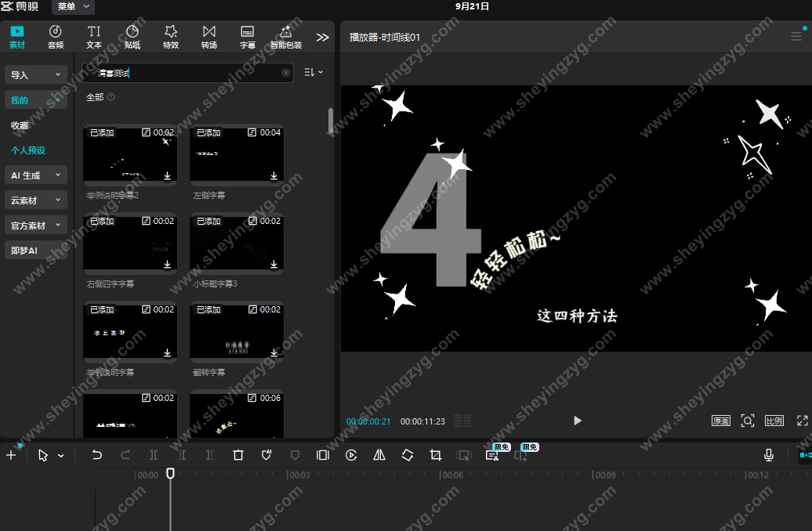Image resolution: width=812 pixels, height=531 pixels.
Task: Open the 转场 (Transitions) panel
Action: 208,36
